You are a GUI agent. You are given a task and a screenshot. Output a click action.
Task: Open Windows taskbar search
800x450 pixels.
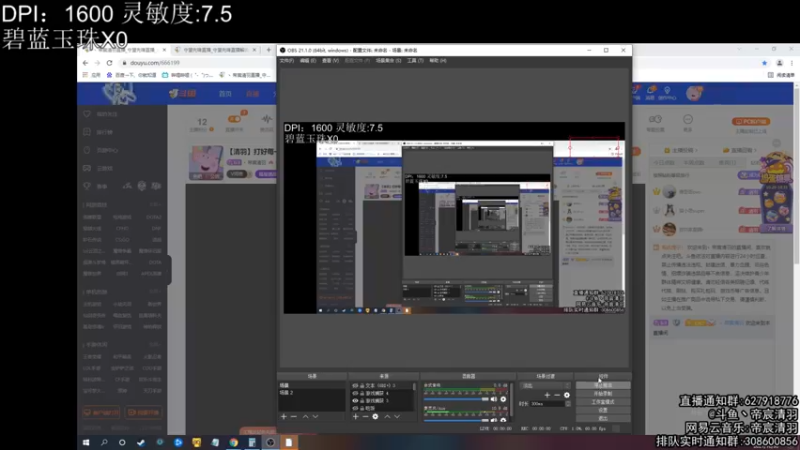pos(104,442)
